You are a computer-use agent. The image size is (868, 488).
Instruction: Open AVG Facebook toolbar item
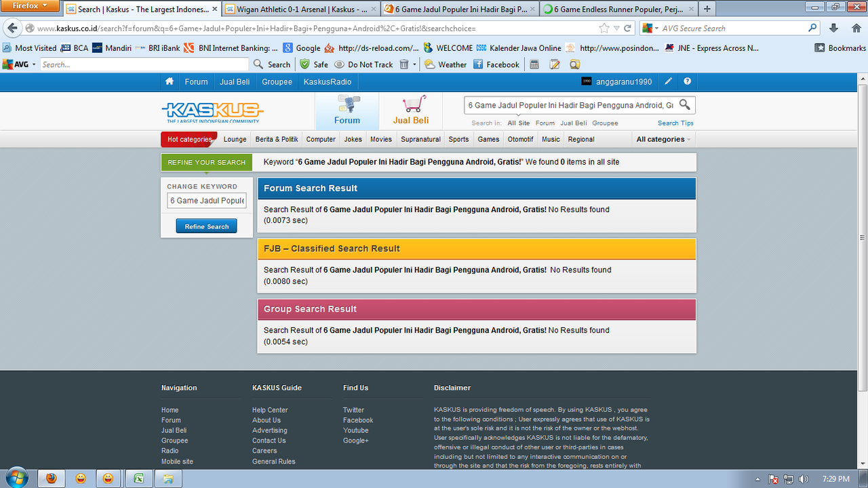coord(496,64)
